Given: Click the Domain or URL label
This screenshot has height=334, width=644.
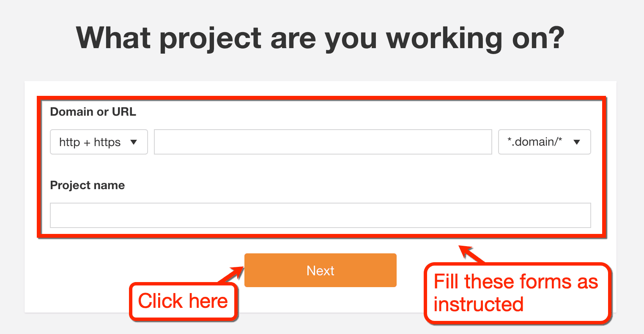Looking at the screenshot, I should pyautogui.click(x=93, y=111).
